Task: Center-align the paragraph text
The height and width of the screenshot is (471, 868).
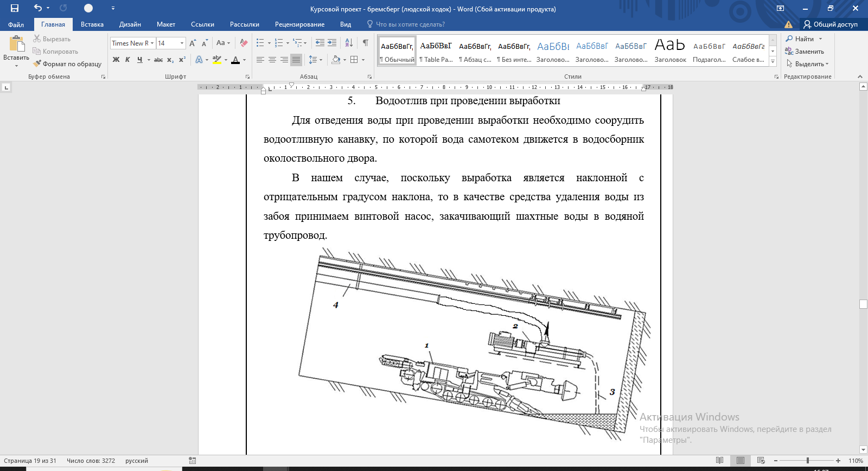Action: 272,60
